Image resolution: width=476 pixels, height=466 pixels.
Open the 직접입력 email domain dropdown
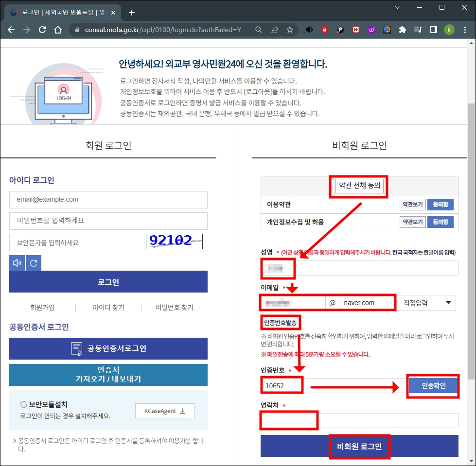click(x=426, y=302)
